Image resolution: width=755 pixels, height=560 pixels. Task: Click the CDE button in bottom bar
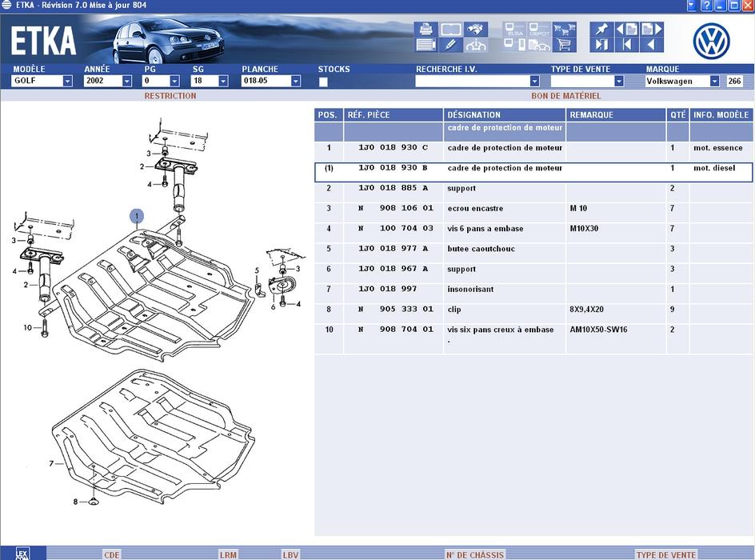(x=112, y=554)
